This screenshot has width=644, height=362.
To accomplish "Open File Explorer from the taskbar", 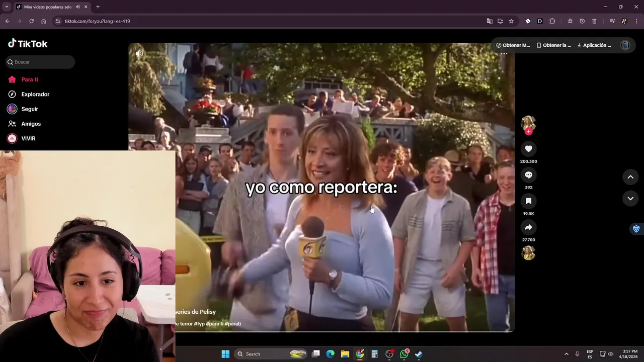I will click(x=345, y=354).
